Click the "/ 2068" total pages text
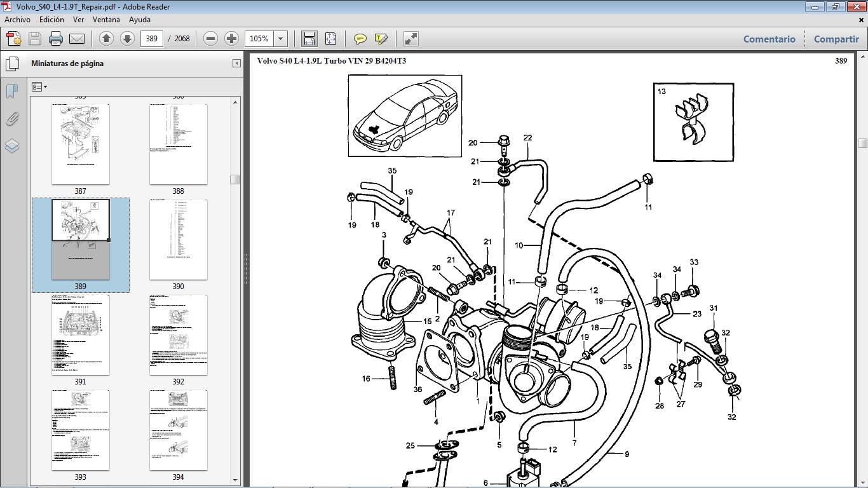 click(x=179, y=39)
